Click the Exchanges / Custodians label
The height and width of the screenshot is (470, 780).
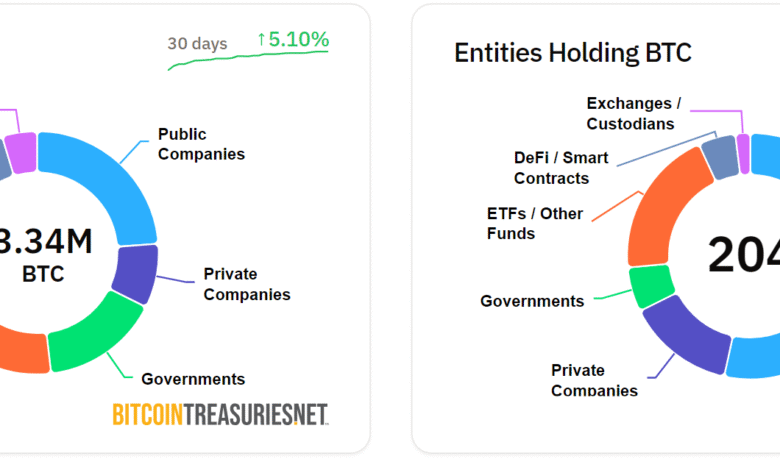[633, 113]
